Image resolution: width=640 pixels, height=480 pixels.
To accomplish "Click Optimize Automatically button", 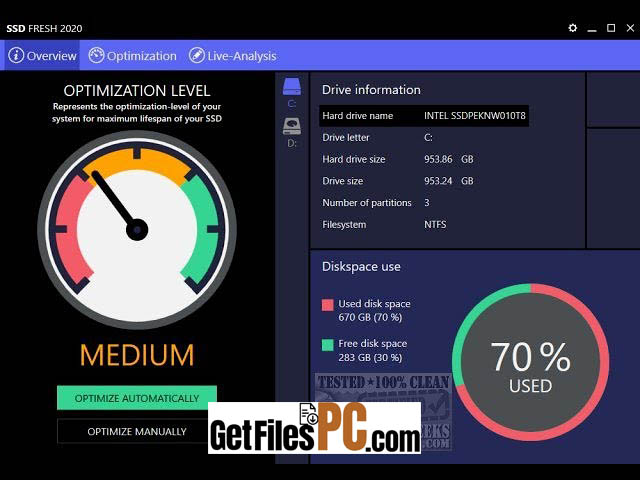I will (x=137, y=398).
